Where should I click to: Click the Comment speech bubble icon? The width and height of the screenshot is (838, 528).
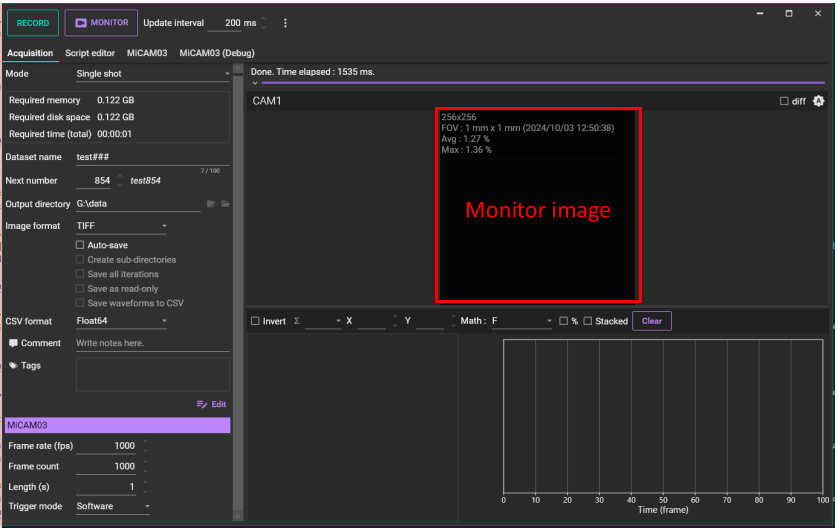(x=13, y=343)
